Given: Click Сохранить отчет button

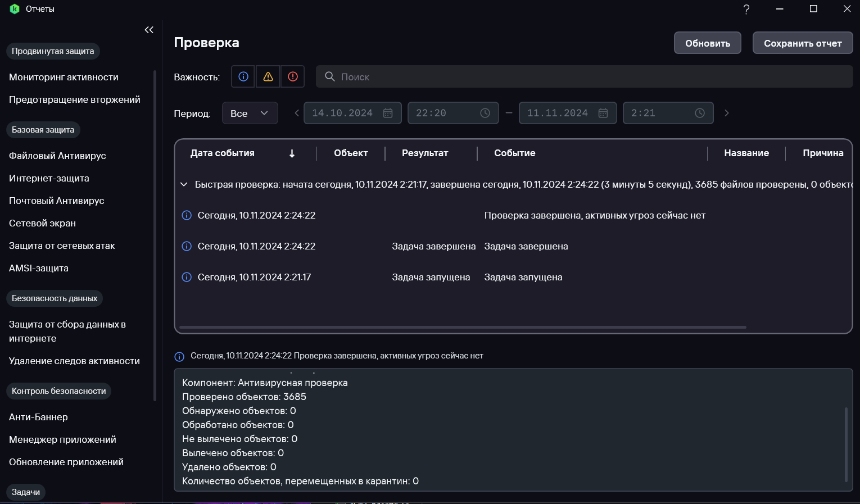Looking at the screenshot, I should point(802,43).
